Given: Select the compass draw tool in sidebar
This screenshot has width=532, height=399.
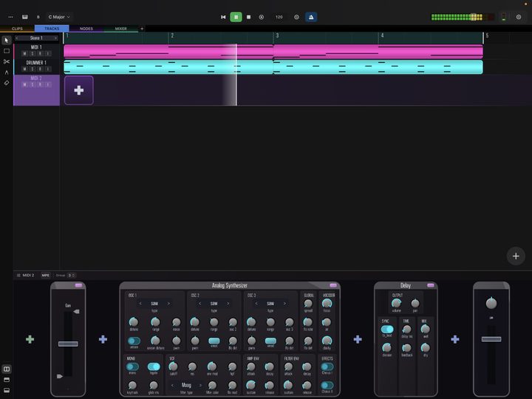Looking at the screenshot, I should (7, 72).
